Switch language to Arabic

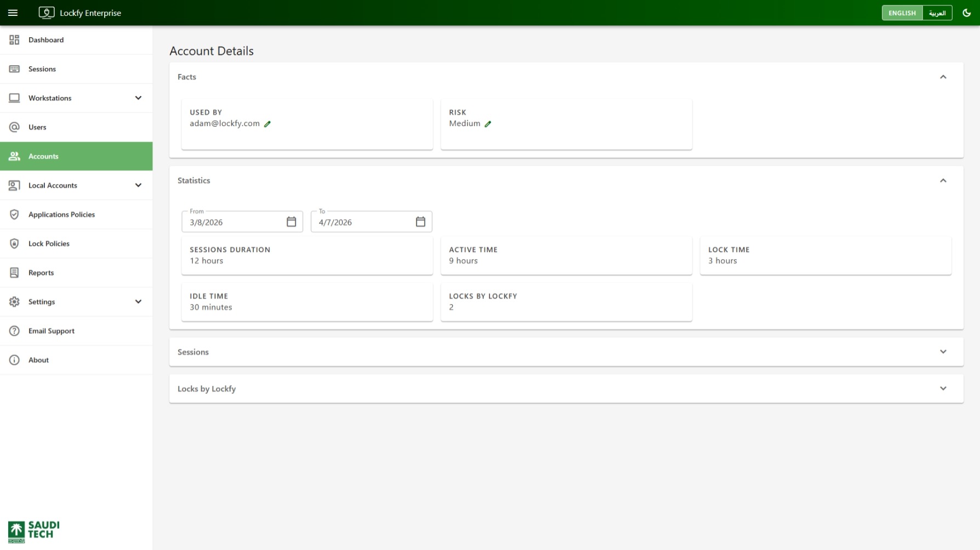[937, 13]
